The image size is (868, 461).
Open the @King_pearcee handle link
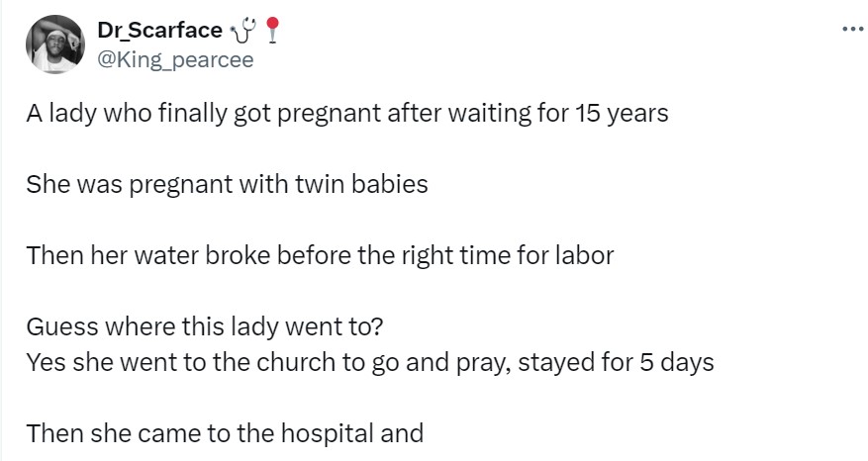click(x=175, y=59)
